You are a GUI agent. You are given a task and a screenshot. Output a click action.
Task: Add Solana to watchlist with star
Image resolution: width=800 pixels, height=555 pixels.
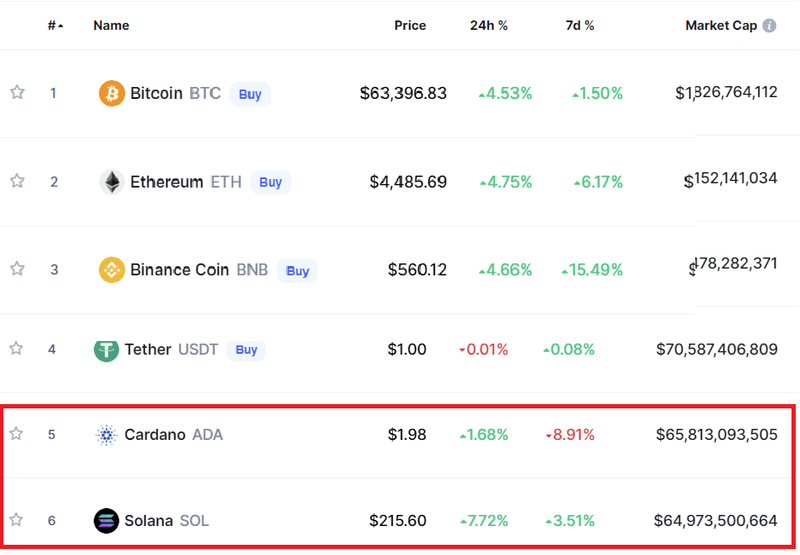(17, 520)
